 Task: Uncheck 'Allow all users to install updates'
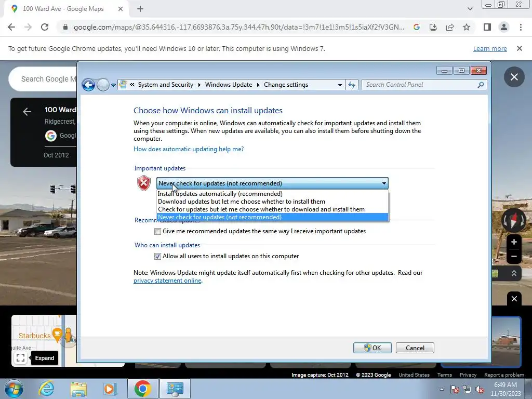157,257
